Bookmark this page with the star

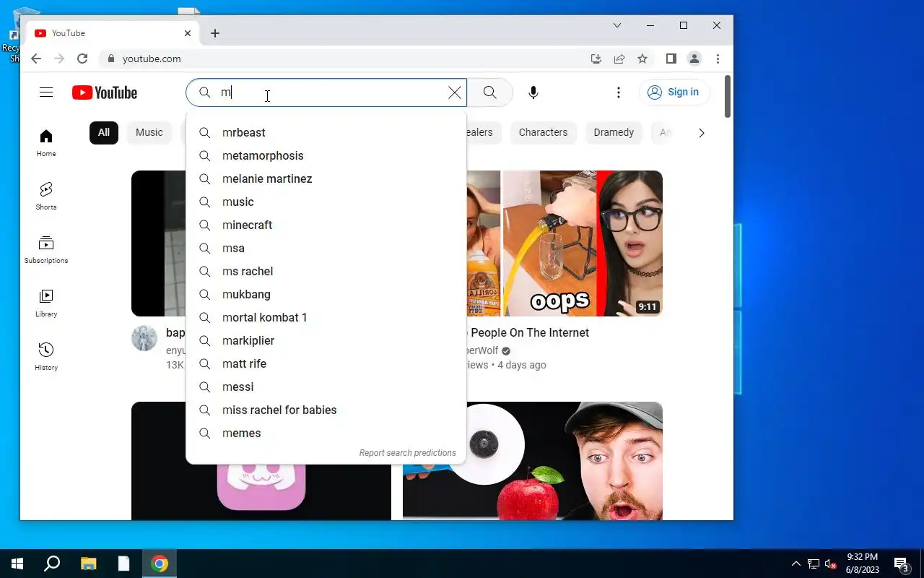click(642, 59)
